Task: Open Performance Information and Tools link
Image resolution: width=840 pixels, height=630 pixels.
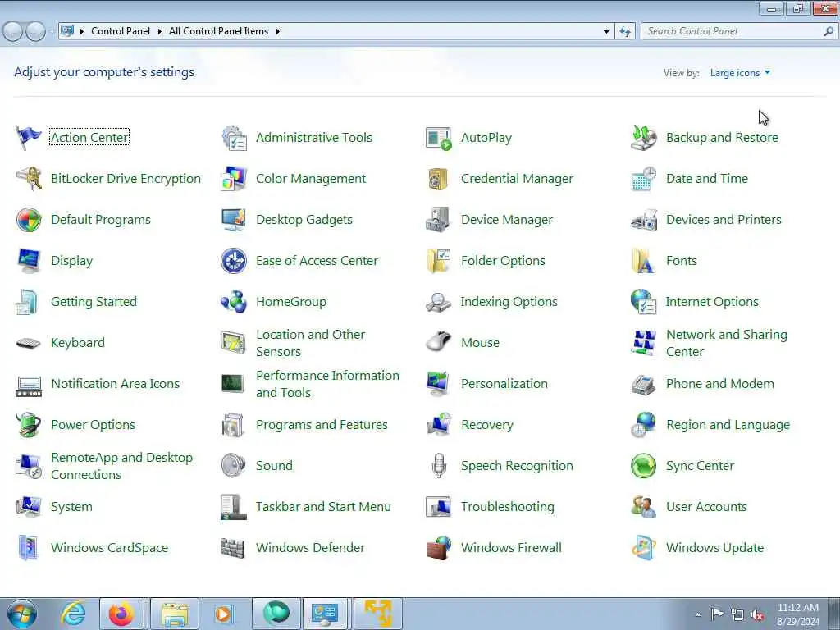Action: 327,384
